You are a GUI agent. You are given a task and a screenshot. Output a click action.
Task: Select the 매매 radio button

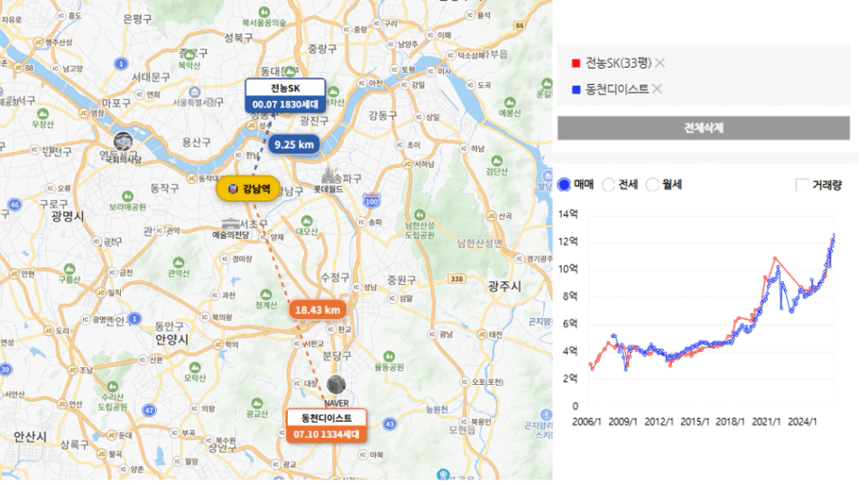564,185
